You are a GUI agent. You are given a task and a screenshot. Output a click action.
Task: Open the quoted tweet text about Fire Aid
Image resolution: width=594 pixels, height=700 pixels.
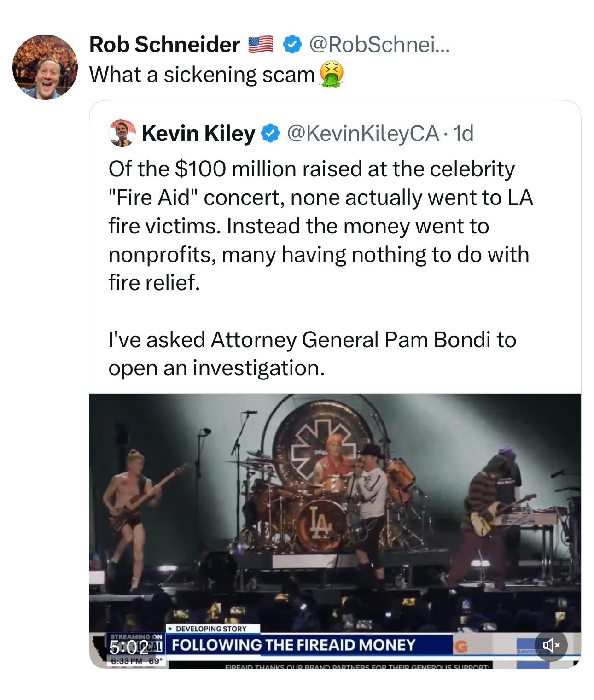(320, 226)
